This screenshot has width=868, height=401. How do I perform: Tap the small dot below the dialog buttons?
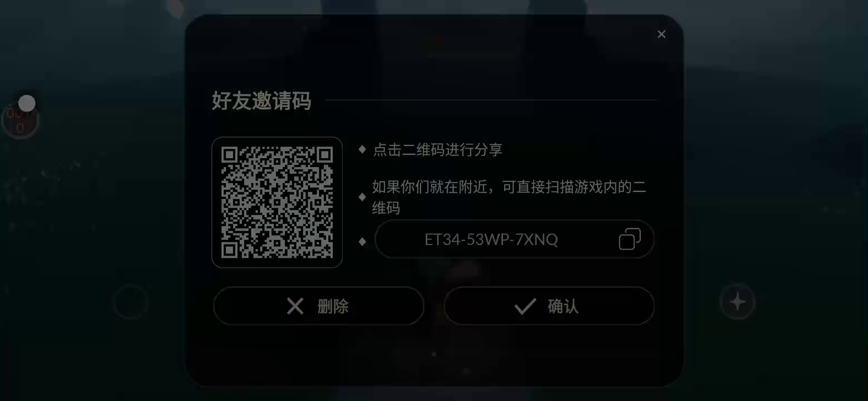(434, 354)
